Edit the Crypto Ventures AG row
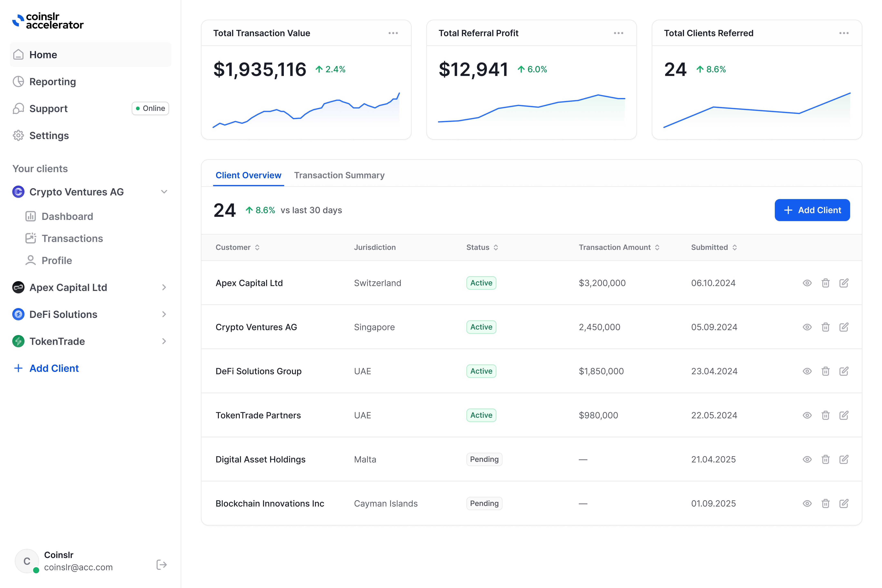 point(844,327)
